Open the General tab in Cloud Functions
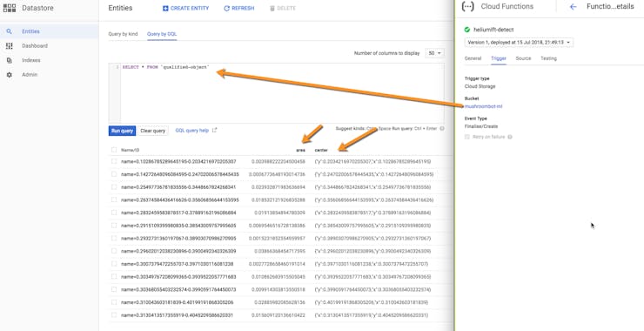 point(473,58)
